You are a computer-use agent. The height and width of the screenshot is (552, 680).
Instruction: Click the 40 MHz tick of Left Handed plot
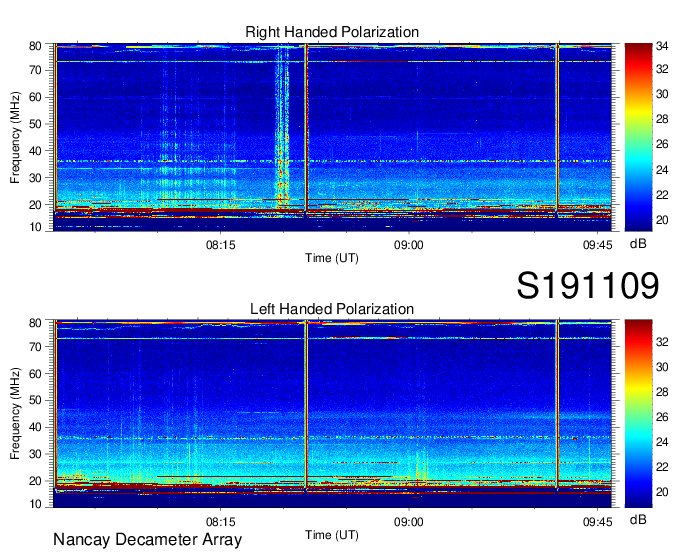click(x=35, y=428)
